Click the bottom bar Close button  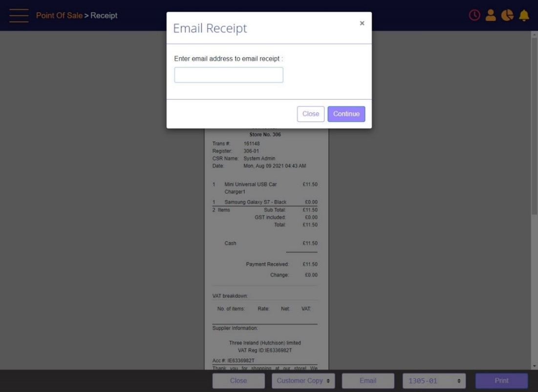pos(238,381)
